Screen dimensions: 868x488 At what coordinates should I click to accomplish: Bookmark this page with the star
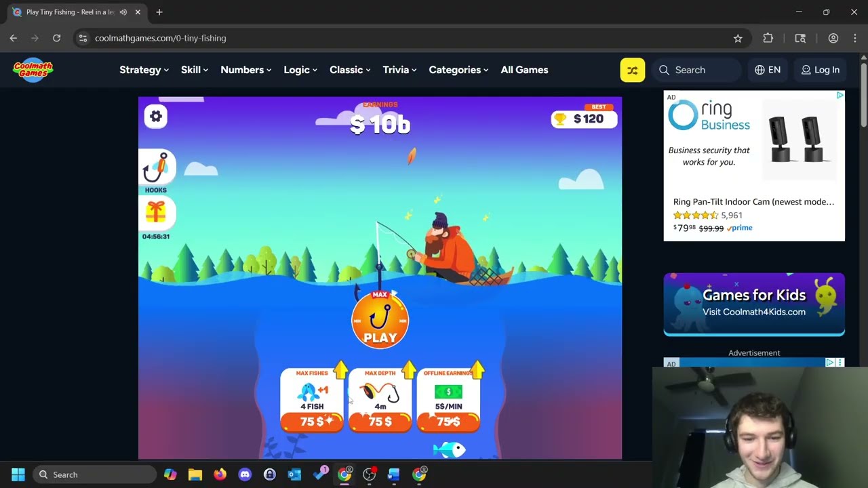coord(738,38)
